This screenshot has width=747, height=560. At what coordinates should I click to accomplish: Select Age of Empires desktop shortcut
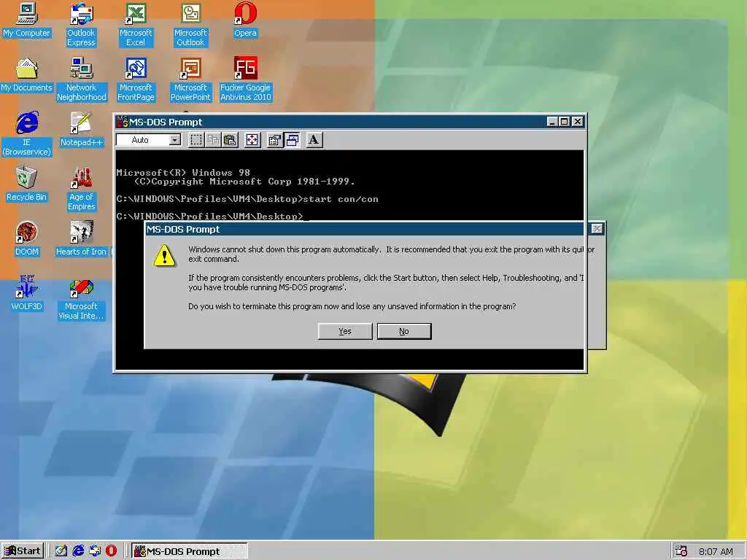(x=82, y=189)
